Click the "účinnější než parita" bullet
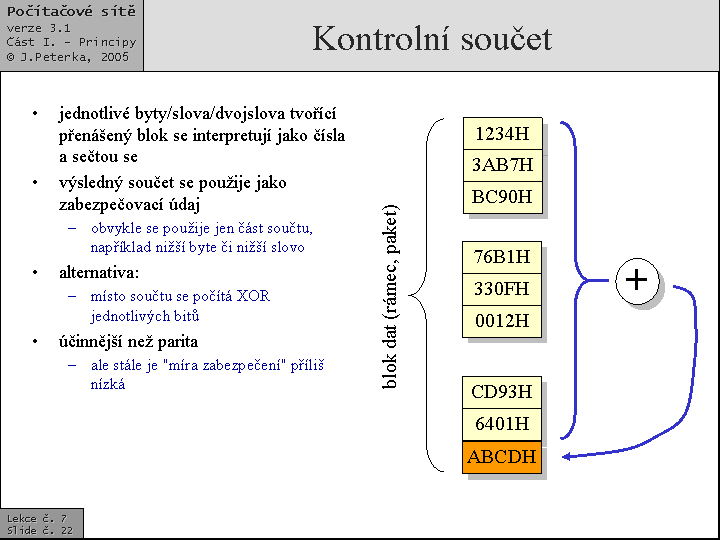 pyautogui.click(x=129, y=342)
